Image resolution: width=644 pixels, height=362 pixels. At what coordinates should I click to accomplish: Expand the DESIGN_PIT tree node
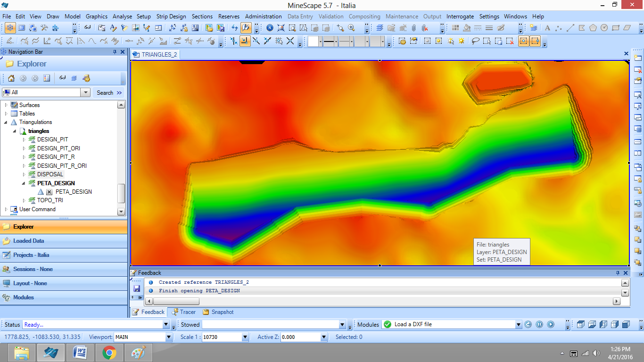[25, 140]
